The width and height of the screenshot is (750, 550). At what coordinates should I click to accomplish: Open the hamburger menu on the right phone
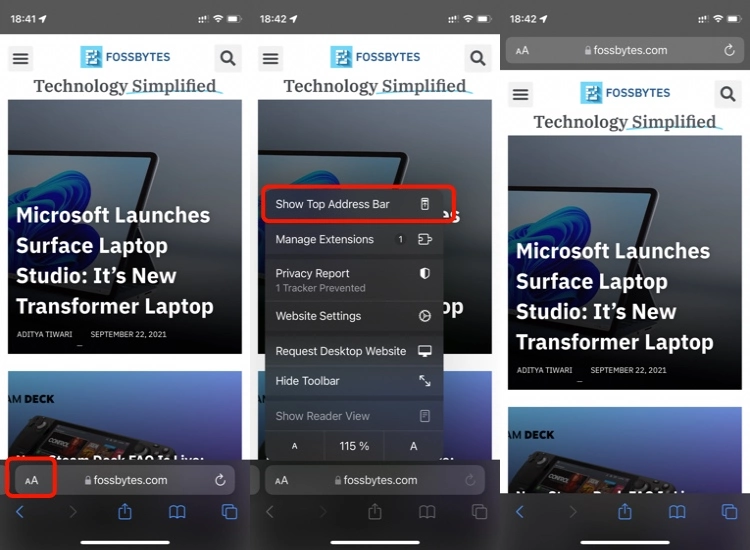pyautogui.click(x=520, y=94)
